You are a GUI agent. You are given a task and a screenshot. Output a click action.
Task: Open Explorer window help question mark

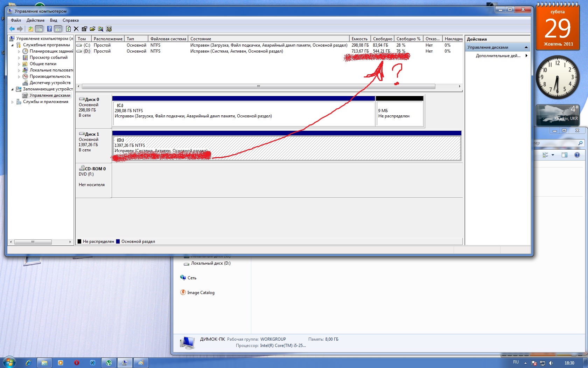(x=577, y=155)
